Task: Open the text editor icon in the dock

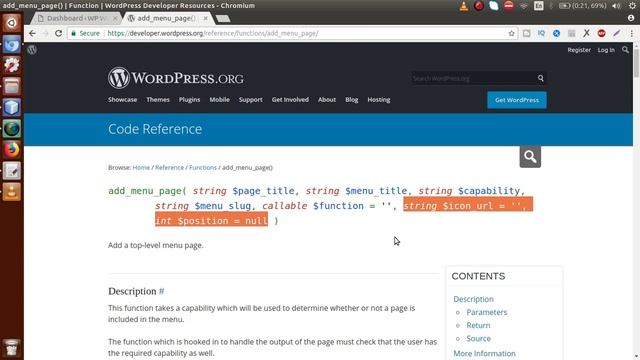Action: point(12,171)
